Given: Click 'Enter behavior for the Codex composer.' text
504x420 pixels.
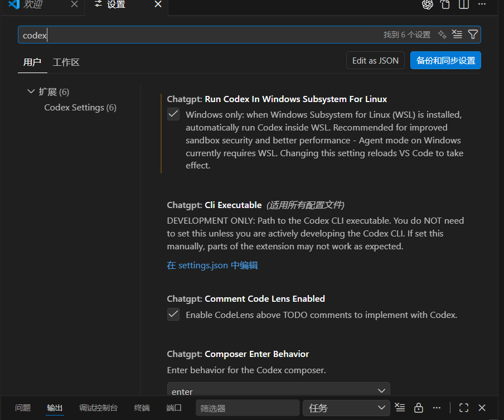Looking at the screenshot, I should coord(246,370).
